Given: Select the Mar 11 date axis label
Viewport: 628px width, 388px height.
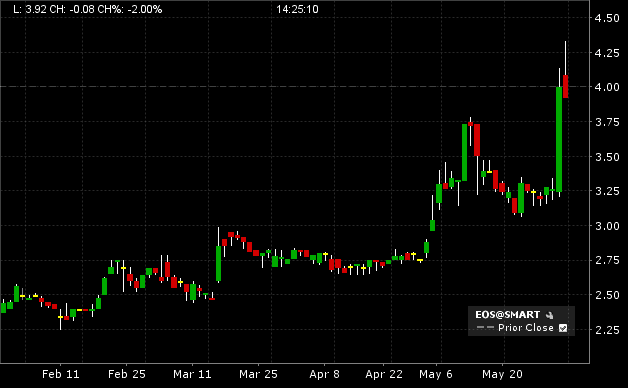Looking at the screenshot, I should pyautogui.click(x=192, y=374).
